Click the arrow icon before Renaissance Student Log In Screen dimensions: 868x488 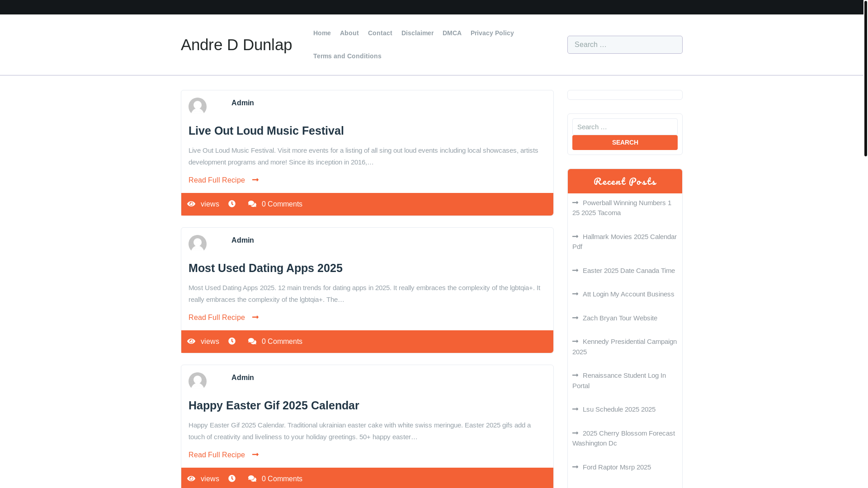(x=575, y=375)
